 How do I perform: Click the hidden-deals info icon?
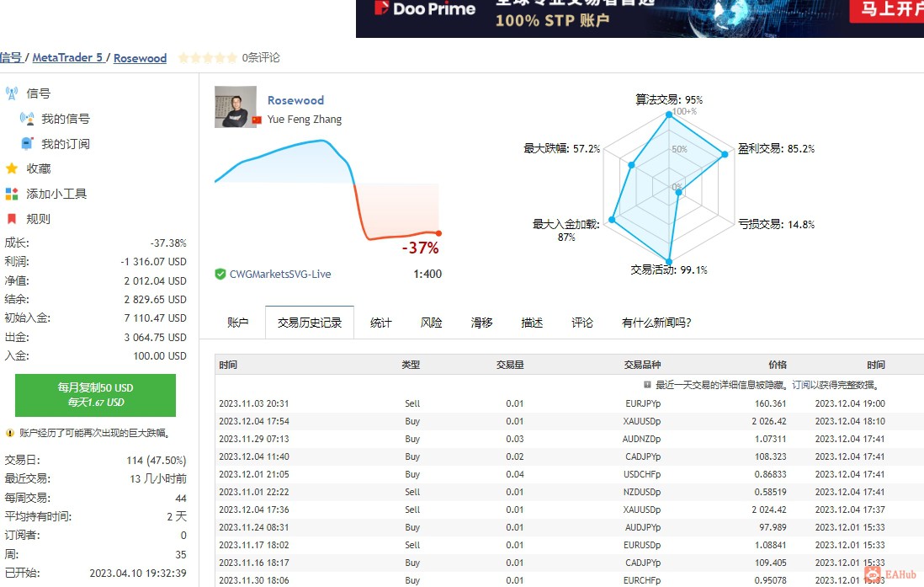coord(647,385)
